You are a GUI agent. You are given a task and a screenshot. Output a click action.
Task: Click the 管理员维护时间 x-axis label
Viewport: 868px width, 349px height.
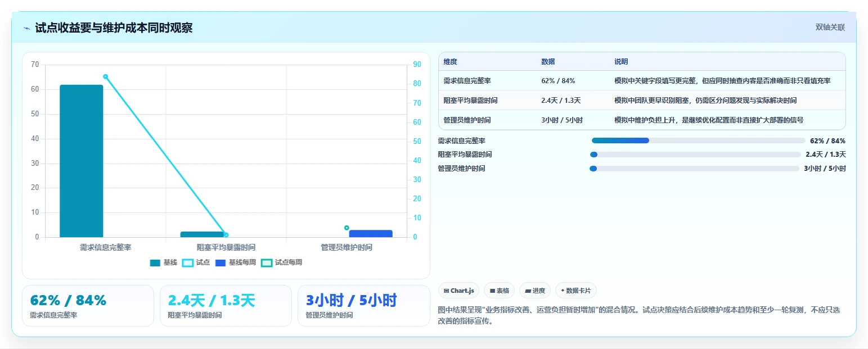coord(347,247)
